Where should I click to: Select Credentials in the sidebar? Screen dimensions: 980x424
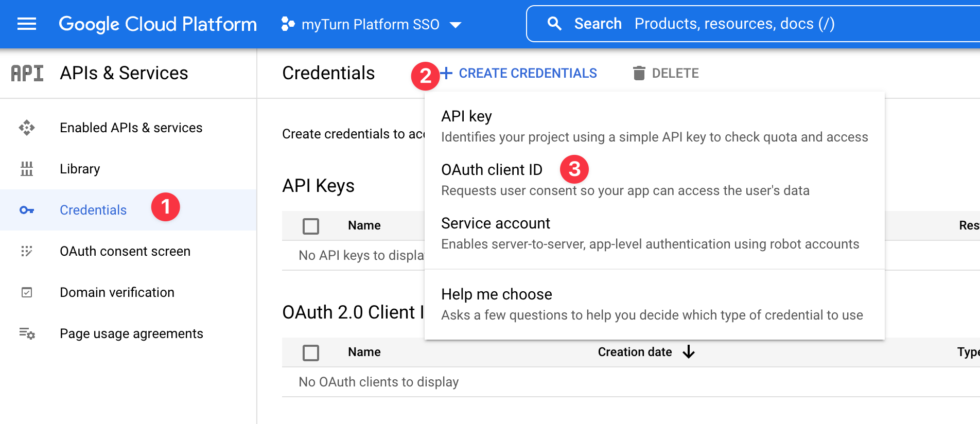93,210
